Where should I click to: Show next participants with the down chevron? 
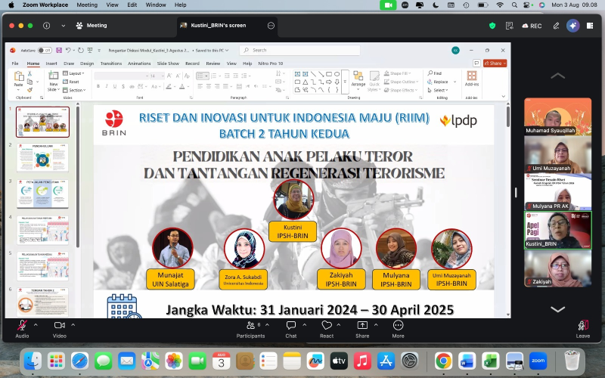558,309
